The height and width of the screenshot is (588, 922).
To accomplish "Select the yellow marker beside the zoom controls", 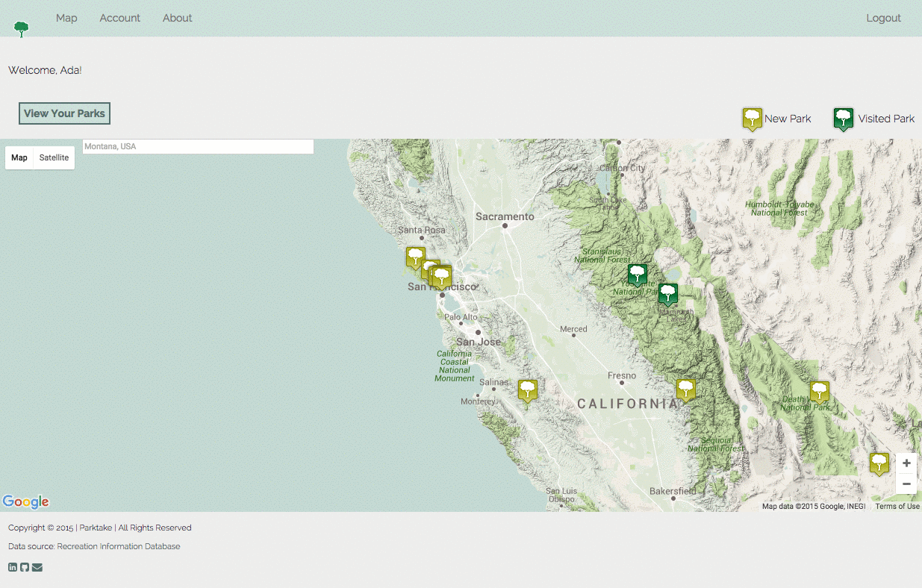I will pyautogui.click(x=879, y=464).
